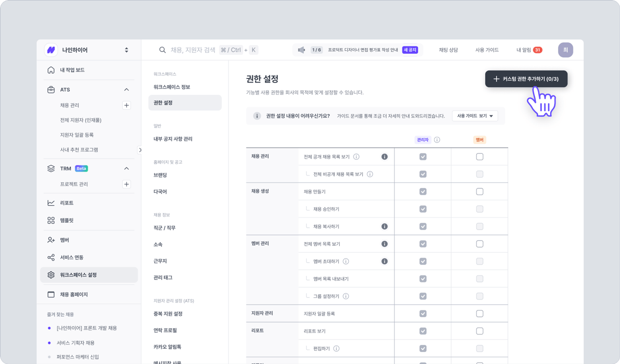Open 멤버 person-plus icon
This screenshot has height=364, width=620.
(51, 240)
